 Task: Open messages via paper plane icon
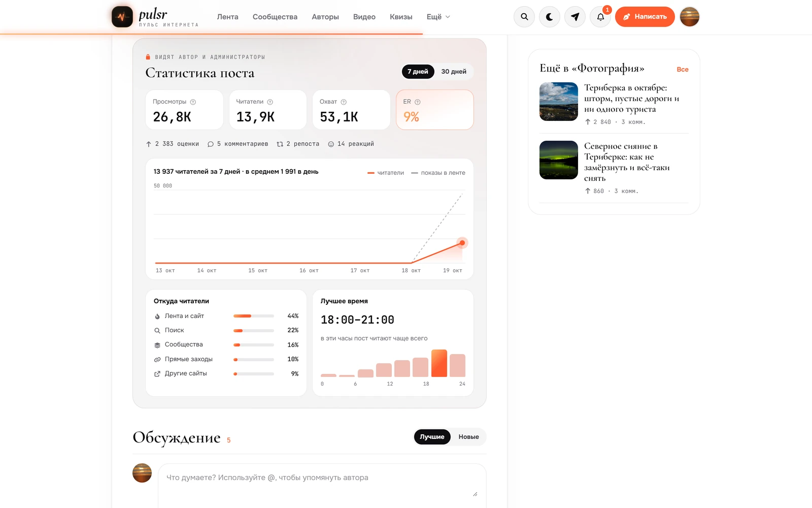pos(575,17)
